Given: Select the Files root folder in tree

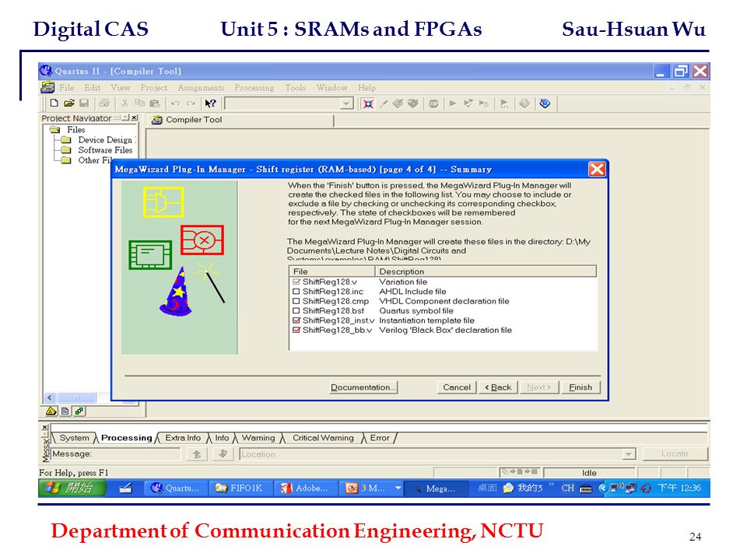Looking at the screenshot, I should coord(68,130).
